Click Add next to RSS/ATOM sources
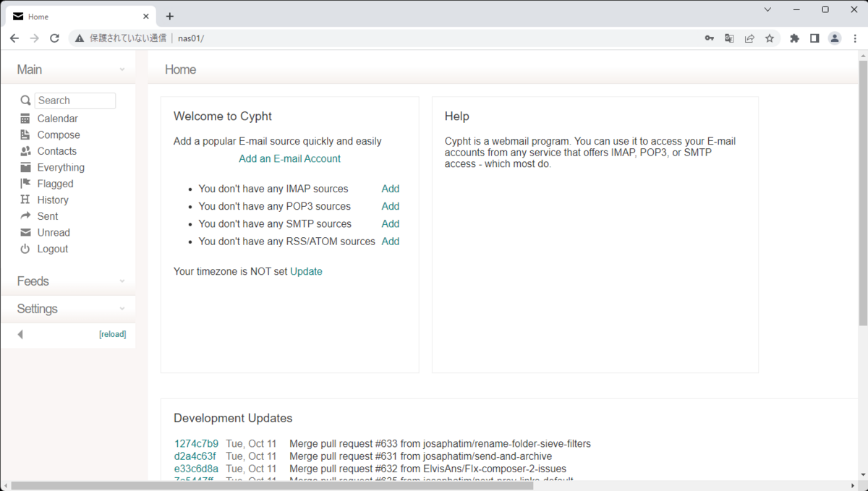Image resolution: width=868 pixels, height=491 pixels. click(x=391, y=242)
